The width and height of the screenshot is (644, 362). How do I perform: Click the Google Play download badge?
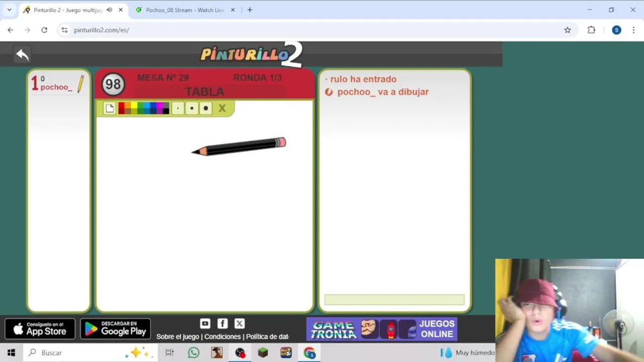tap(115, 329)
